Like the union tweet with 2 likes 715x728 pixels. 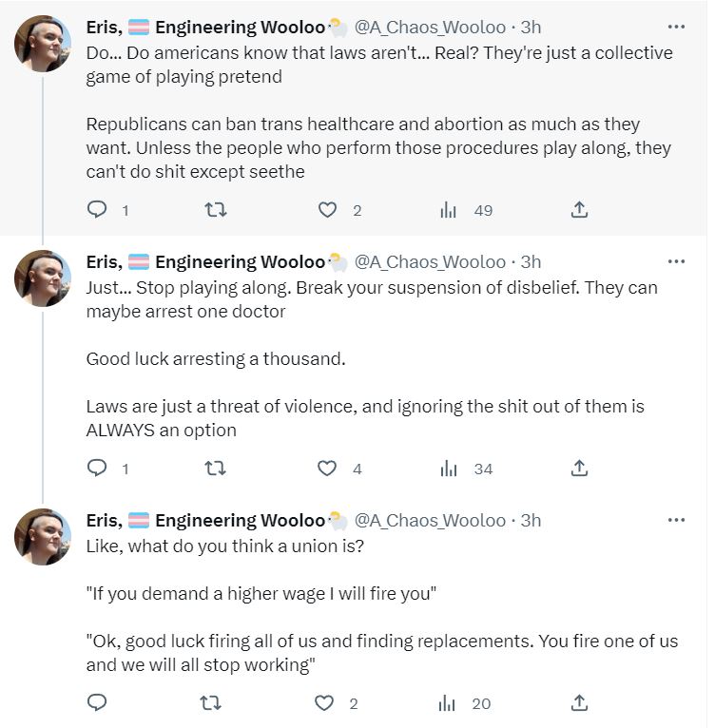pos(324,703)
